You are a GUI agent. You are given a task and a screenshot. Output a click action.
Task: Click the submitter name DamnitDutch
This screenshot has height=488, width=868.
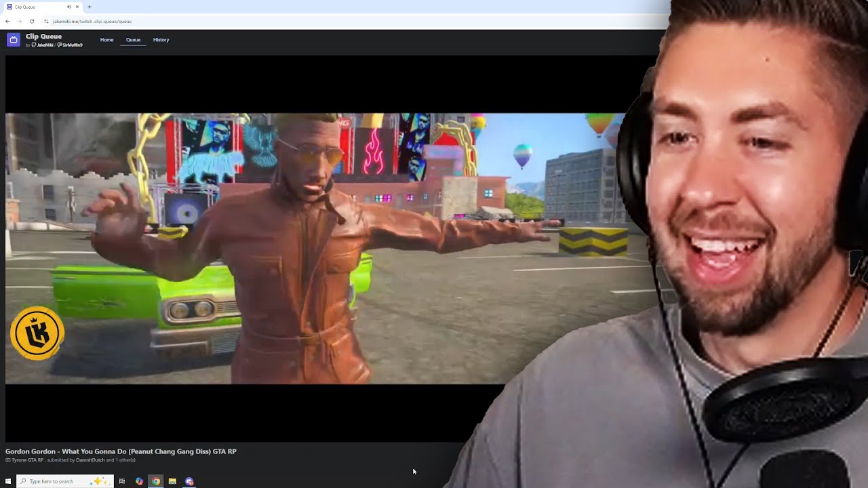coord(90,460)
